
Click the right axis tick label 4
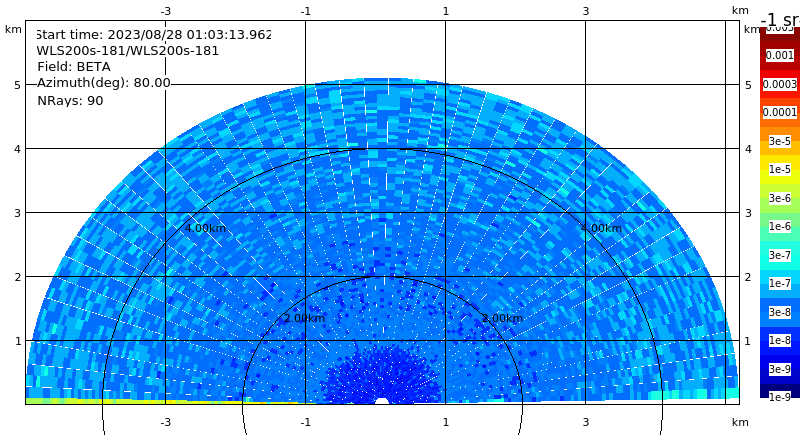(x=748, y=149)
